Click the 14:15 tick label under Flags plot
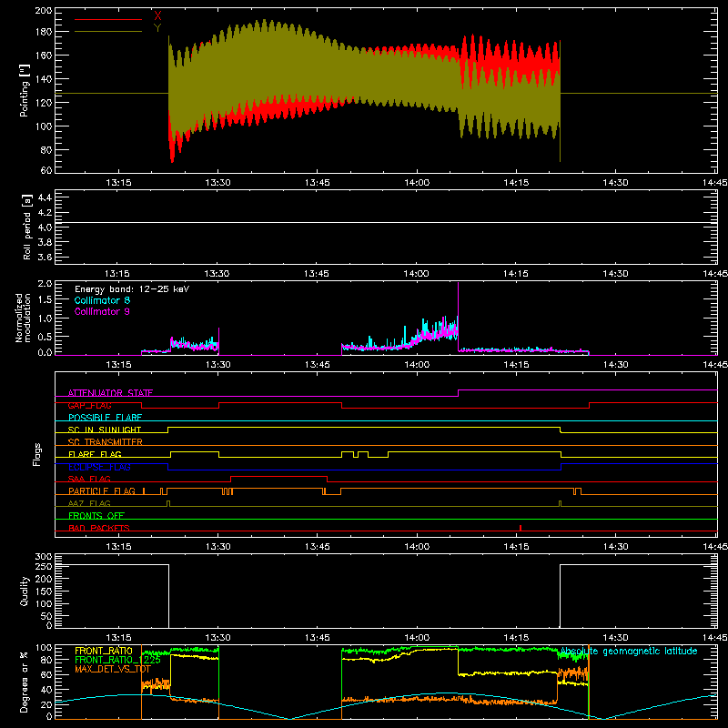 pos(516,547)
